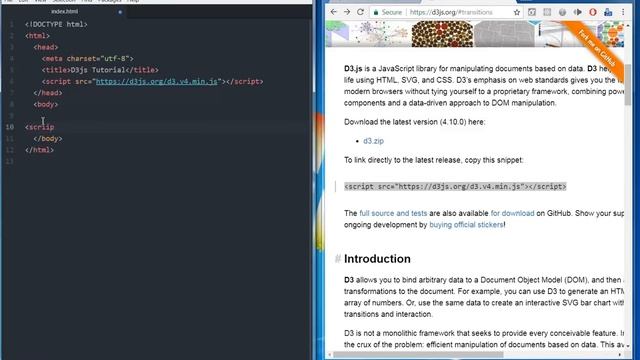Click the 'Introduction' heading
The height and width of the screenshot is (360, 640).
[x=377, y=259]
